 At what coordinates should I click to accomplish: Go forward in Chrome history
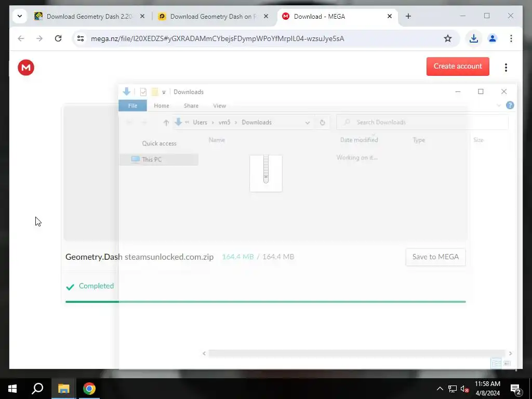(39, 38)
